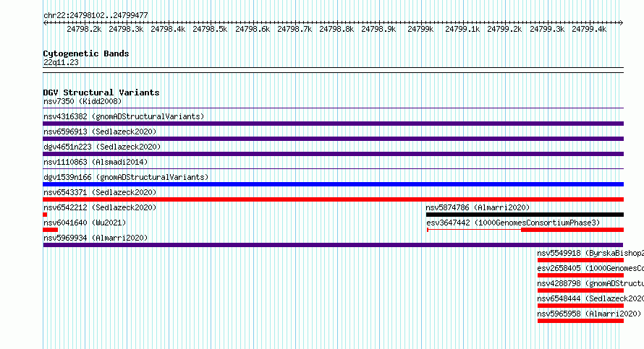This screenshot has height=349, width=644.
Task: Click the 24798.5k ruler tick label
Action: [x=210, y=29]
